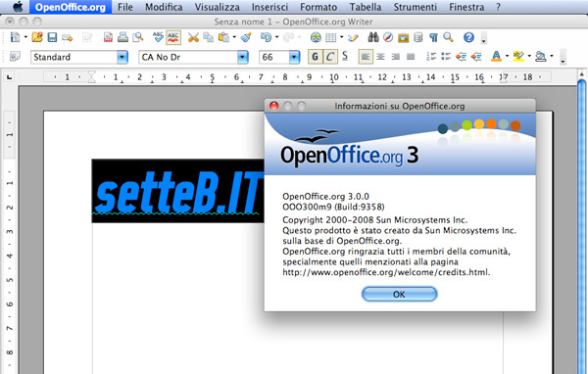The image size is (588, 374).
Task: Show Draw Functions icon
Action: (353, 37)
